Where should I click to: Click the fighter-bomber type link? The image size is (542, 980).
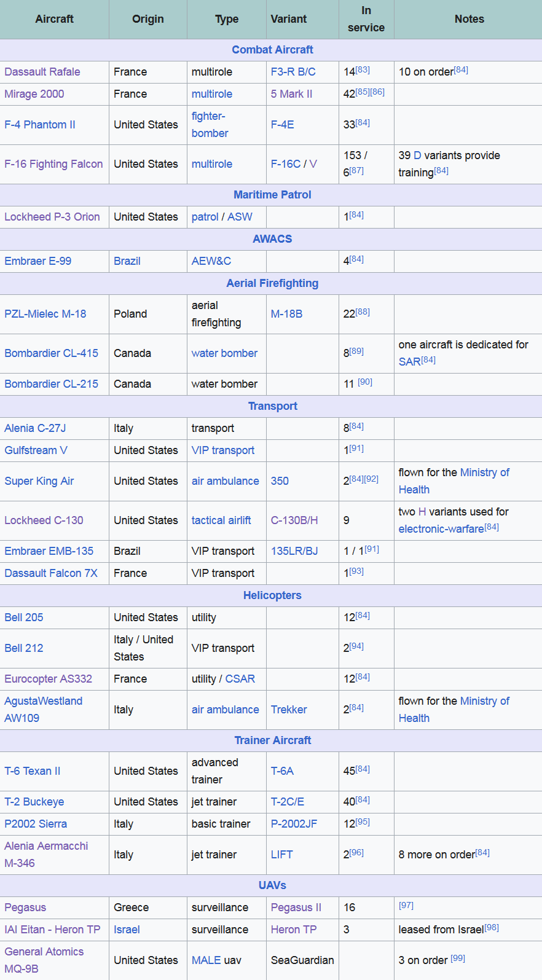pos(210,125)
